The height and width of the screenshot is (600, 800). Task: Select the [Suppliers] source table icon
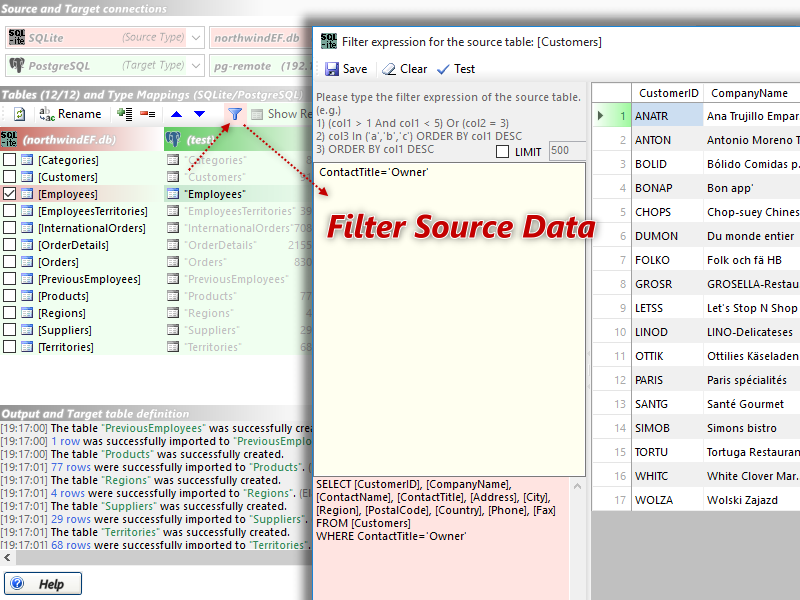tap(27, 330)
